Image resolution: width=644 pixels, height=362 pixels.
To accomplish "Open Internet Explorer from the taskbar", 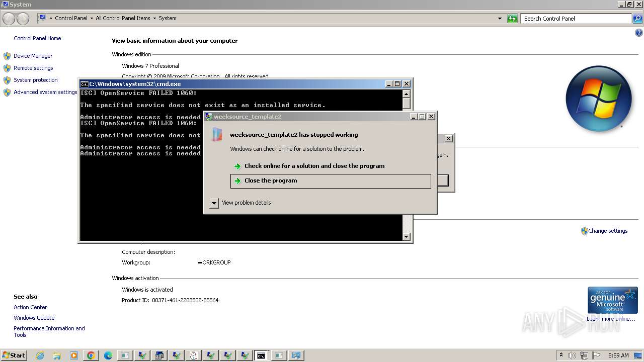I will pyautogui.click(x=40, y=355).
